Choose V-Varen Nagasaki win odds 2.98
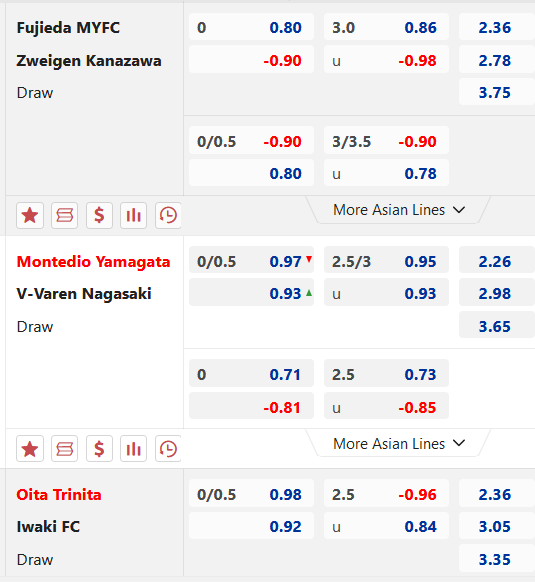 [497, 293]
